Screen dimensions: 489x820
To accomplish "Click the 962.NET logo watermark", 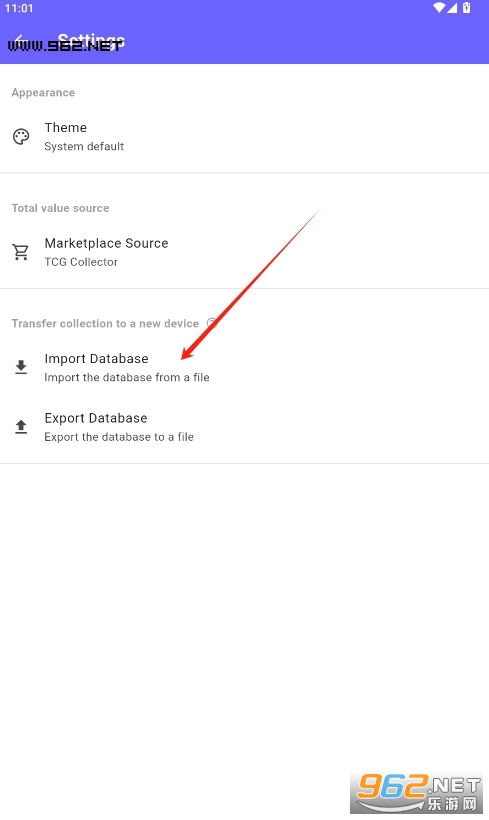I will tap(417, 793).
